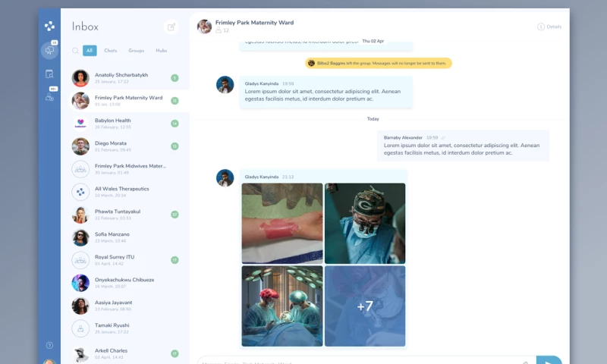The width and height of the screenshot is (607, 364).
Task: Open Aasiya Jayavant conversation
Action: (x=125, y=306)
